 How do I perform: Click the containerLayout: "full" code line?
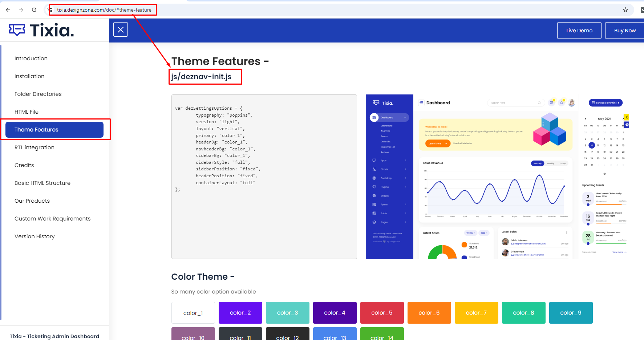pos(226,183)
